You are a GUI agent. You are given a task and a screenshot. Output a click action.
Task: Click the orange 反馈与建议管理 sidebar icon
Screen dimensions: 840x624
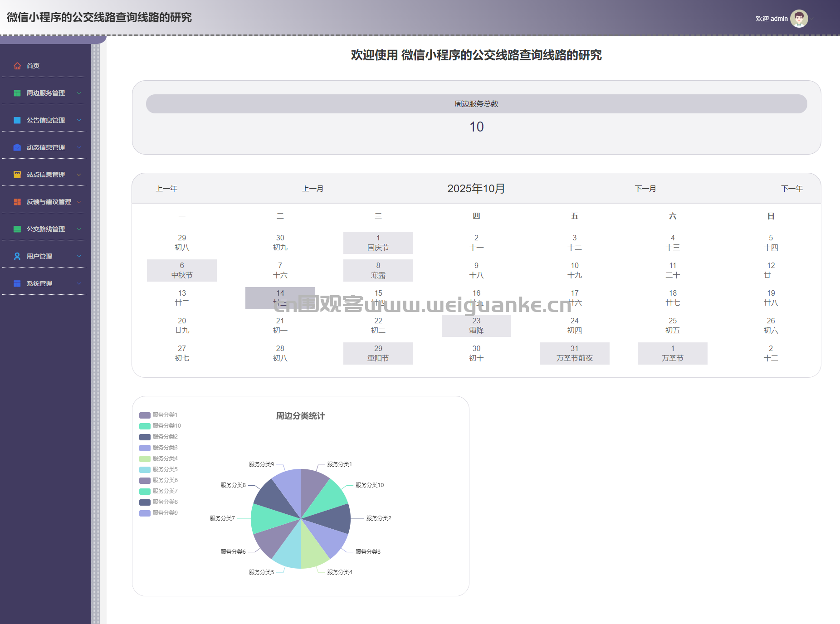(17, 202)
